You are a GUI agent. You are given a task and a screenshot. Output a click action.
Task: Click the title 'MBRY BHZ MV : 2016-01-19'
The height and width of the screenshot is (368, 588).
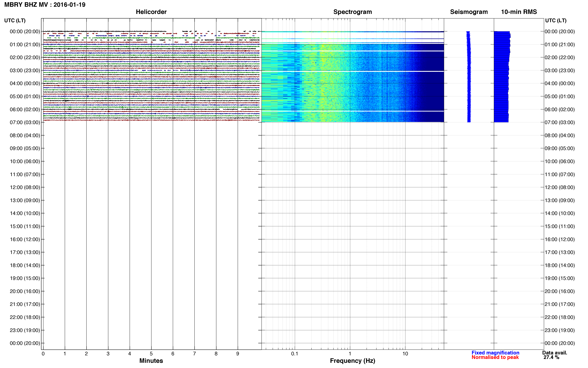click(45, 5)
